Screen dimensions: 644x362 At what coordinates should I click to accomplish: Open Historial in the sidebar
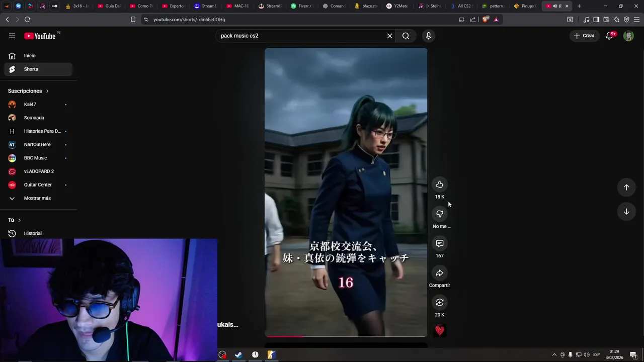38,233
